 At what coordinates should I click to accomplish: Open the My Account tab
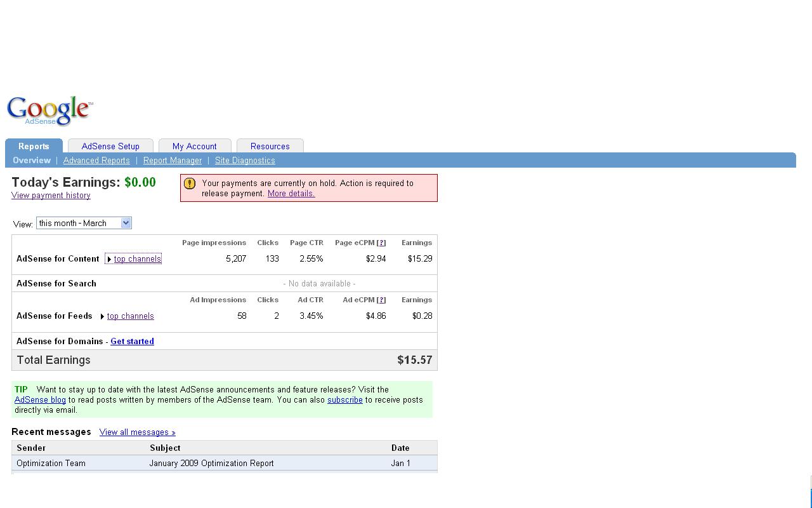[194, 146]
